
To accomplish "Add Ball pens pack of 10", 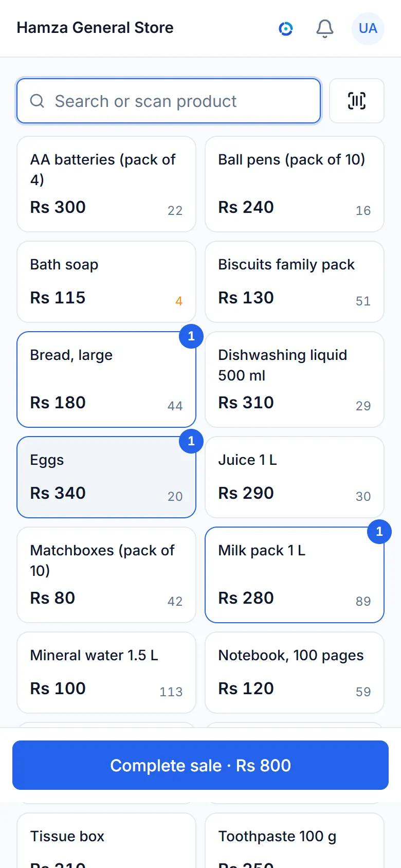I will [295, 184].
